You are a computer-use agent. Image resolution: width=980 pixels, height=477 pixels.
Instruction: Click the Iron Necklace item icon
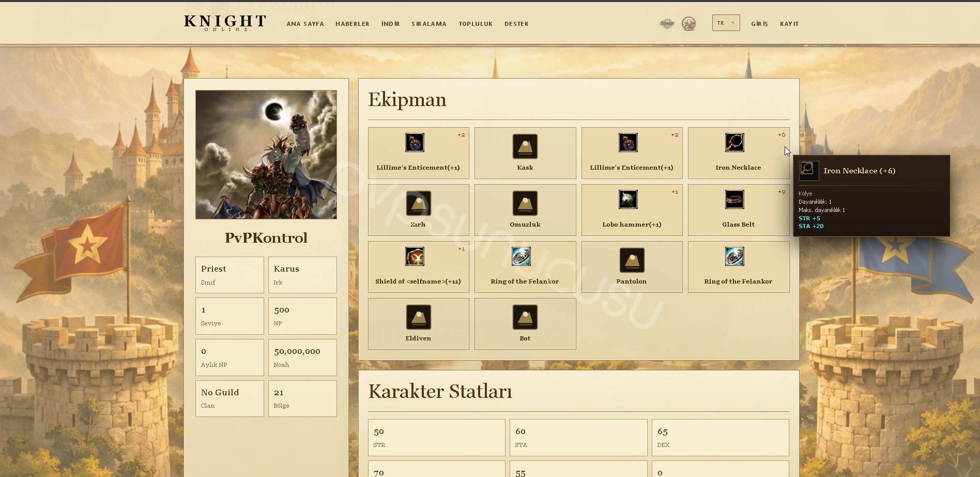coord(734,143)
